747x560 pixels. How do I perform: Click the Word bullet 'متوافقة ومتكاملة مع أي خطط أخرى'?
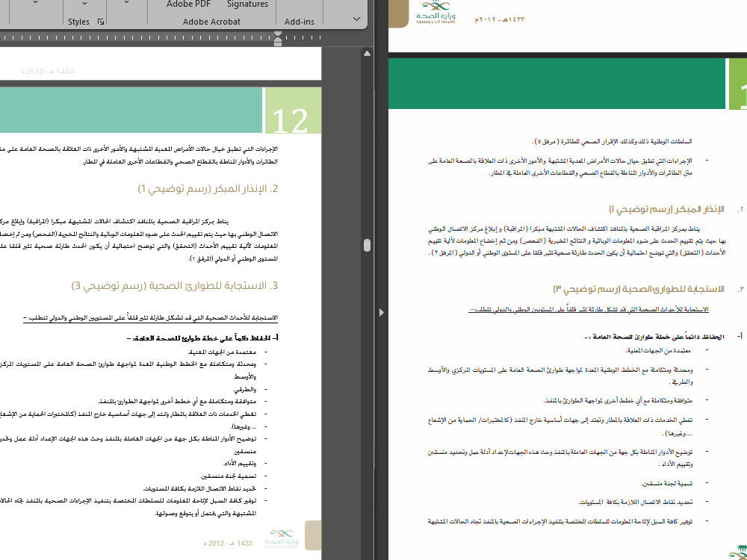(177, 402)
